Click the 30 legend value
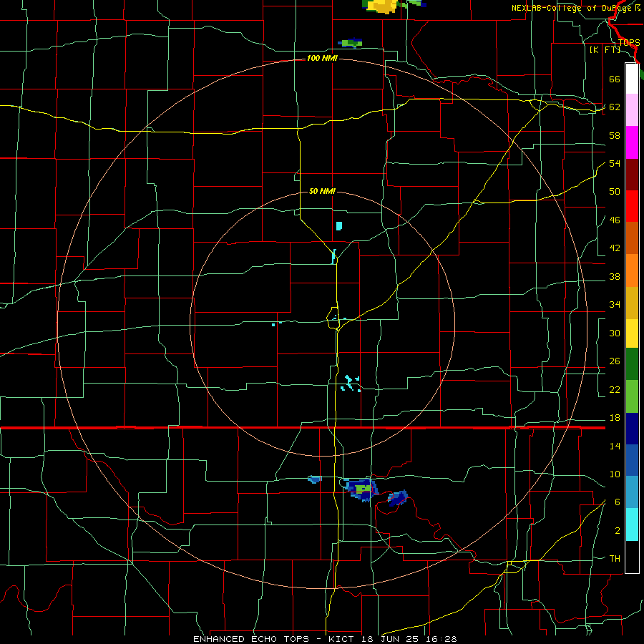The image size is (644, 644). pyautogui.click(x=615, y=333)
